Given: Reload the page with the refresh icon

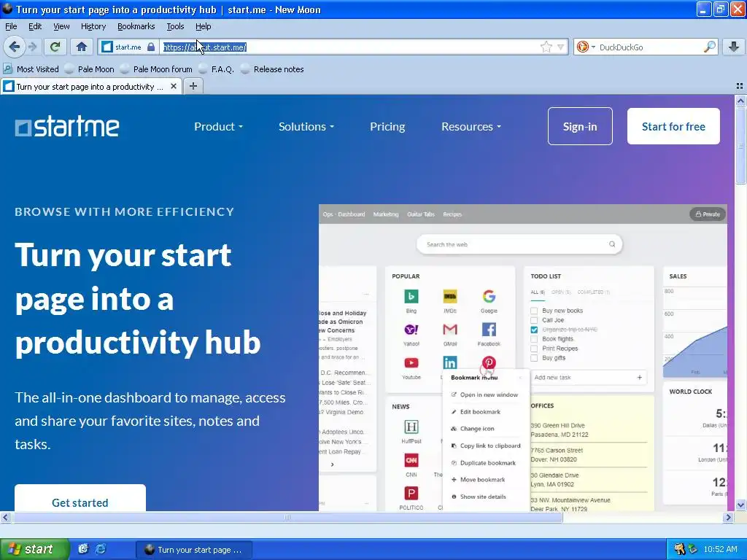Looking at the screenshot, I should [55, 47].
